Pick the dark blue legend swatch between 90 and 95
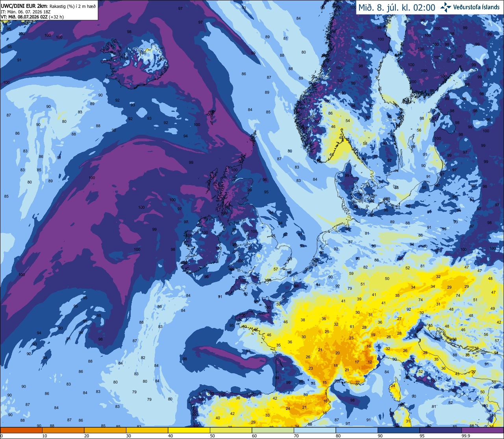This screenshot has height=439, width=504. point(398,430)
